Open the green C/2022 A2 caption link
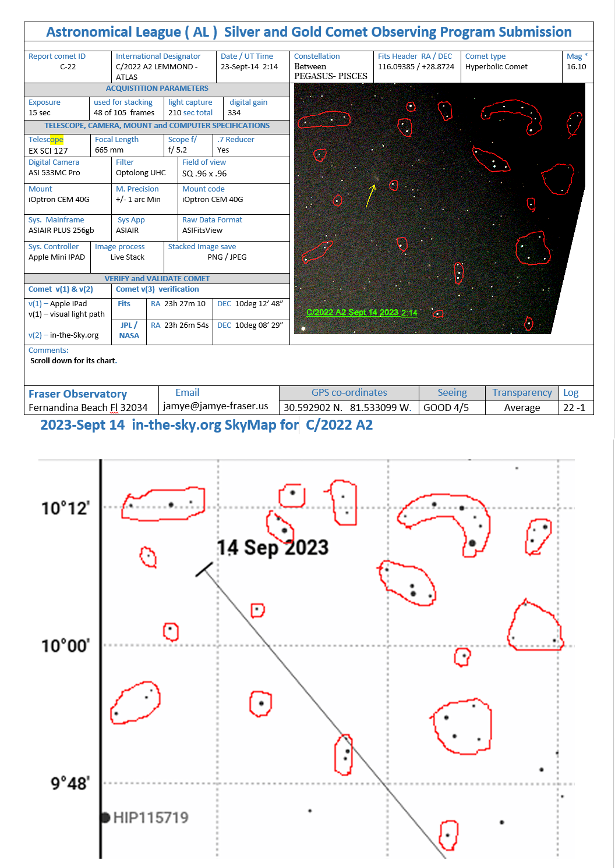Screen dimensions: 615x868 point(362,313)
